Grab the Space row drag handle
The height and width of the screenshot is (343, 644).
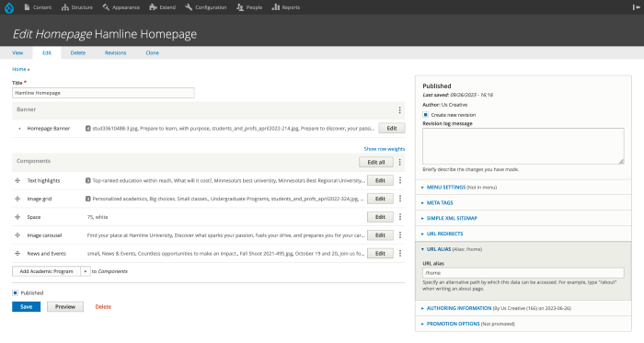[x=17, y=217]
